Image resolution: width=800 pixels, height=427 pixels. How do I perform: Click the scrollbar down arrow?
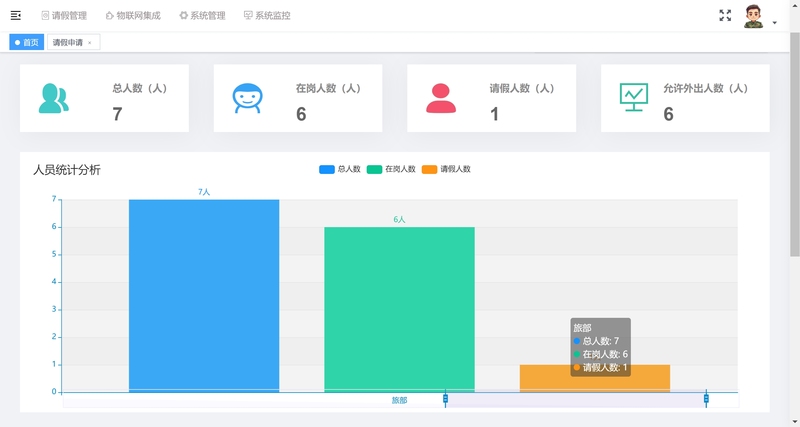point(795,422)
